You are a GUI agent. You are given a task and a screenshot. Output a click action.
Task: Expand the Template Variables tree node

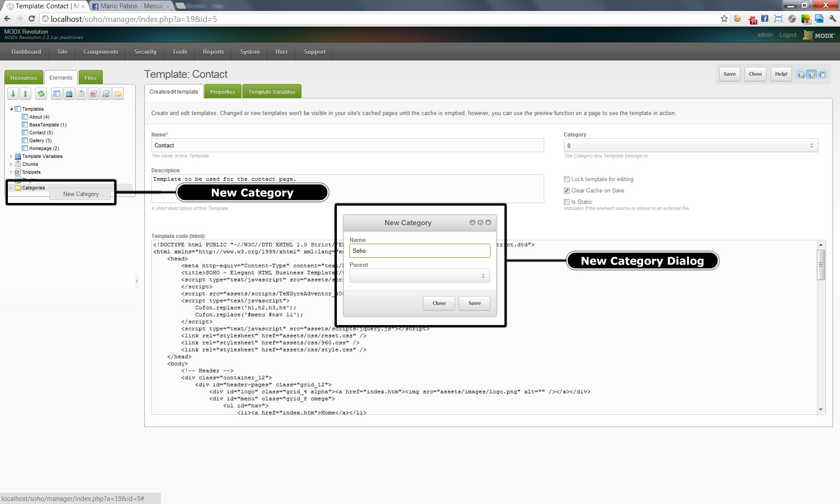11,156
